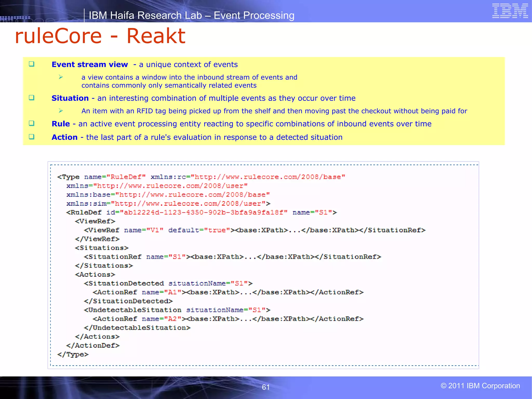532x399 pixels.
Task: Click text 'in response to a detected situation'
Action: pos(278,137)
